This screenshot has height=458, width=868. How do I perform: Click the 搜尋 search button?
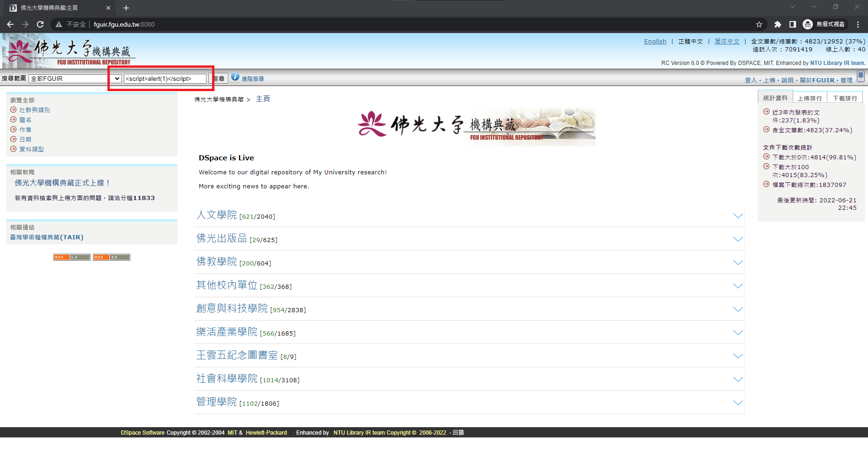[x=219, y=79]
